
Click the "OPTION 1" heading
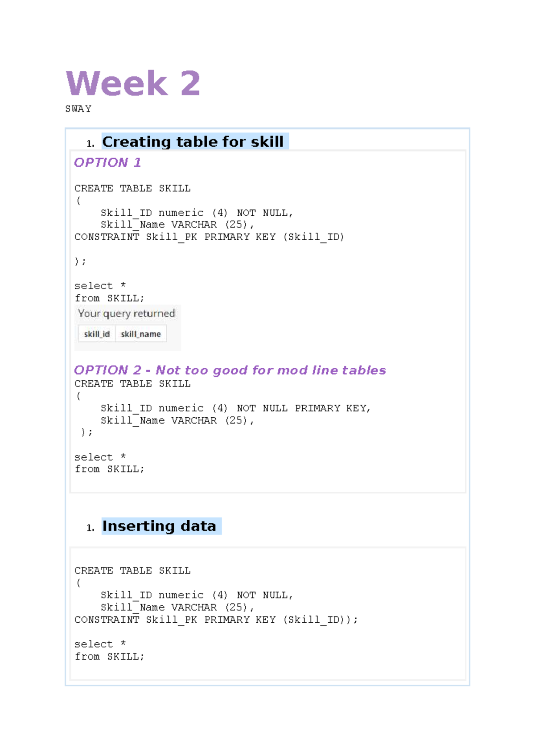tap(107, 162)
